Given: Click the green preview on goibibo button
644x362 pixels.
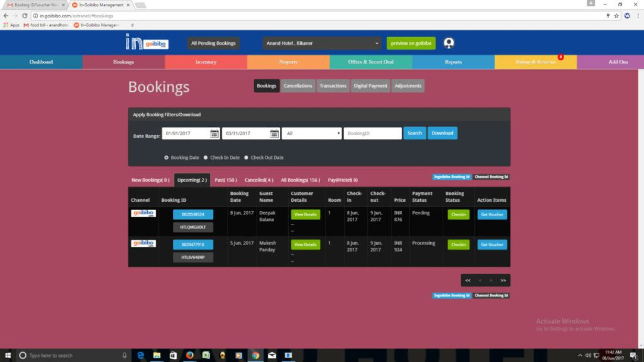Looking at the screenshot, I should tap(411, 43).
